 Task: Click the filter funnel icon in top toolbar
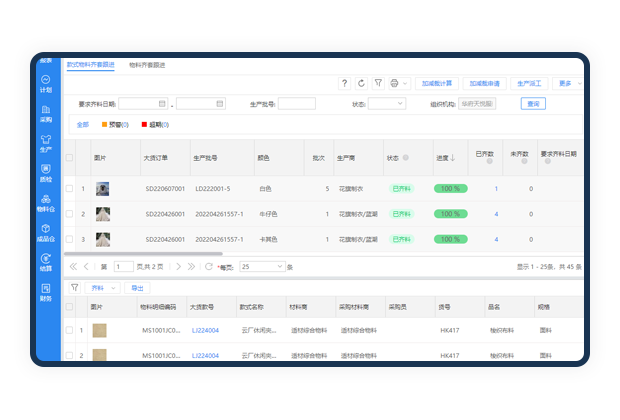point(378,83)
